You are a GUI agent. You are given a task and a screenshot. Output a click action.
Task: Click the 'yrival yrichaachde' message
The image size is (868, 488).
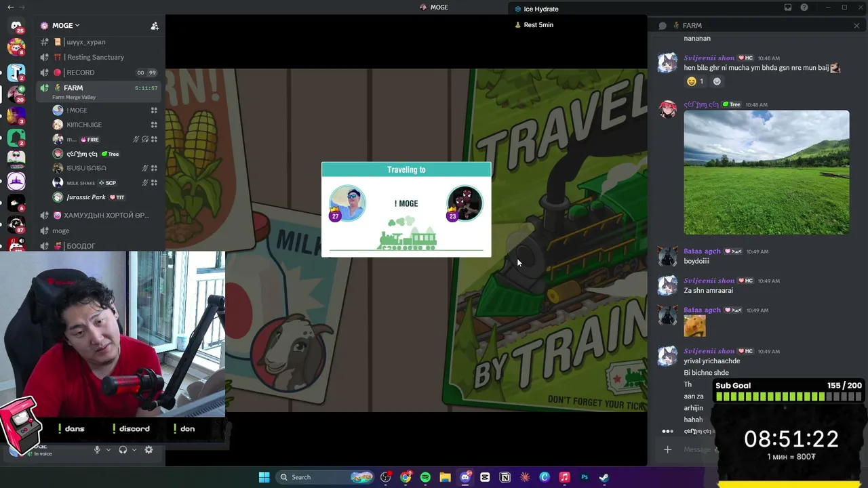pyautogui.click(x=711, y=361)
